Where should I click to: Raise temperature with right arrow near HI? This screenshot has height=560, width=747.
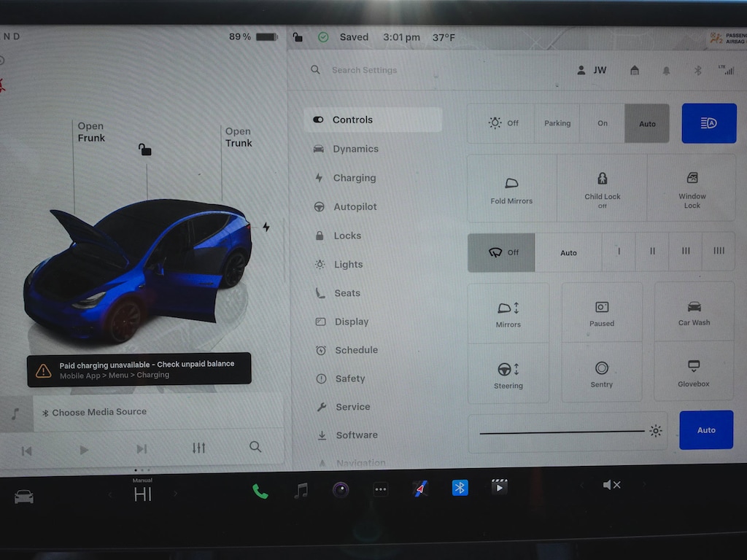(x=175, y=494)
